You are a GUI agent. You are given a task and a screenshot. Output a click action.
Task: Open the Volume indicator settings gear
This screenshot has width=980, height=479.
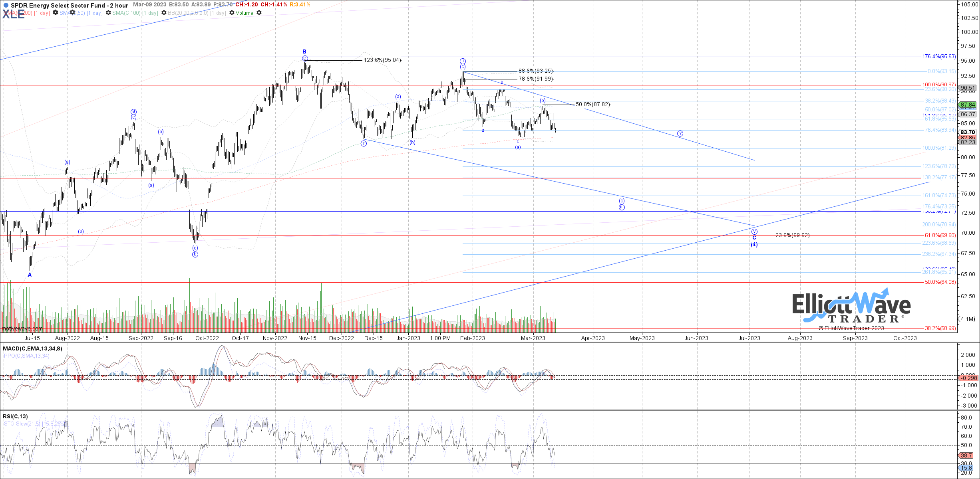coord(259,13)
